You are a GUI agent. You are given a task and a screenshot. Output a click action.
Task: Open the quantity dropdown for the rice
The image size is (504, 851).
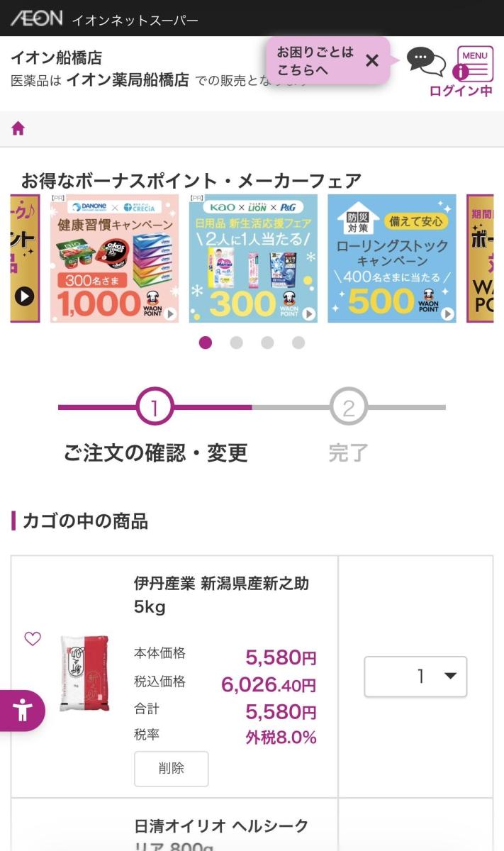coord(415,677)
